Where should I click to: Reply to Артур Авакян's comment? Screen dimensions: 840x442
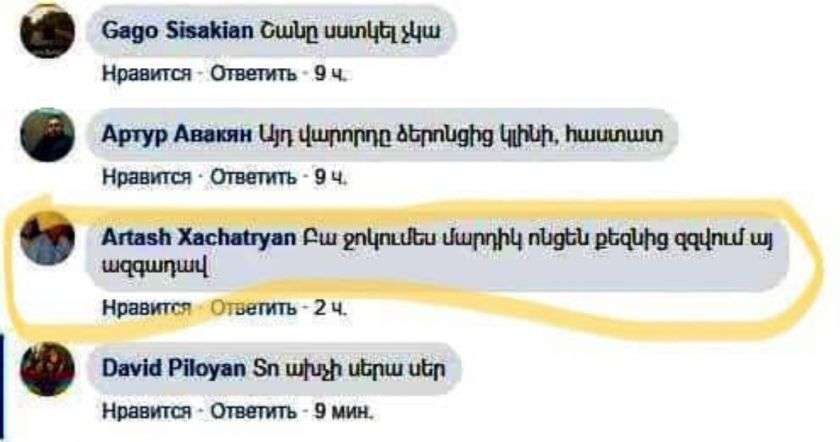click(253, 176)
